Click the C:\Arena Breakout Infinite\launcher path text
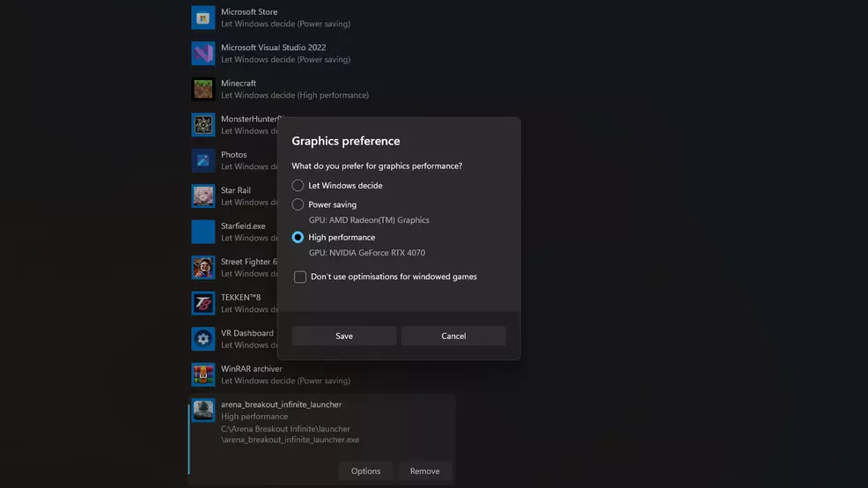The width and height of the screenshot is (868, 488). tap(285, 429)
